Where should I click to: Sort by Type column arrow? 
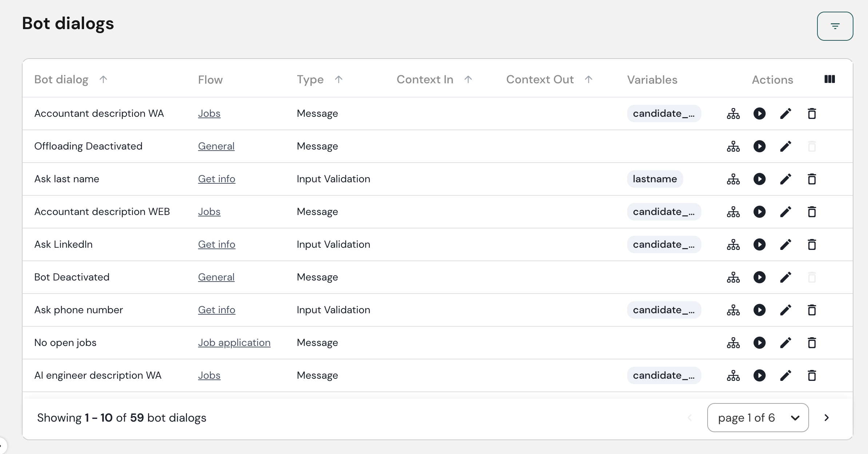coord(339,79)
